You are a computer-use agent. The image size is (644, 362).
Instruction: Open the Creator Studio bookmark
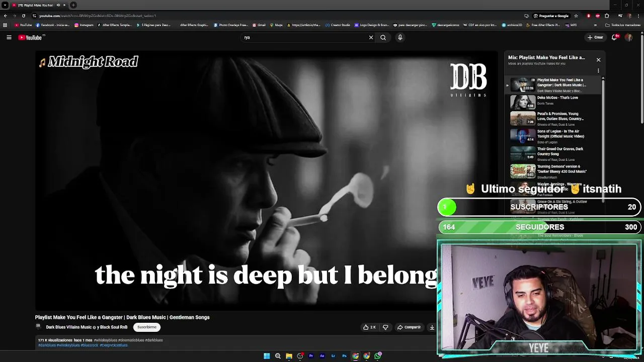tap(338, 25)
